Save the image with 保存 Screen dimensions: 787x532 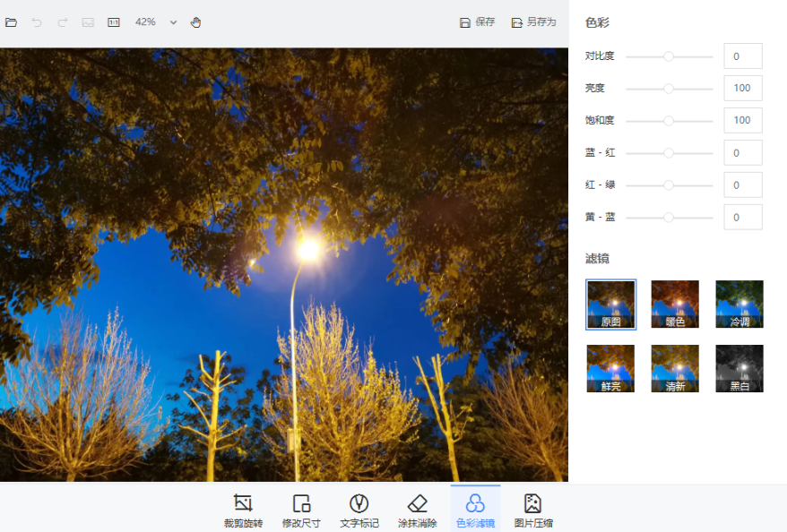coord(478,22)
